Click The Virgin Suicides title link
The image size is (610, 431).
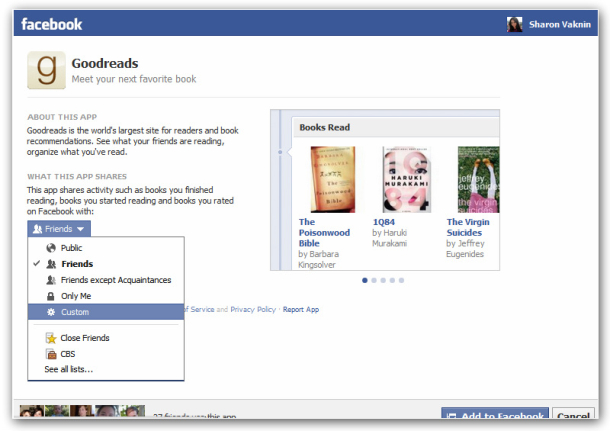click(x=468, y=227)
